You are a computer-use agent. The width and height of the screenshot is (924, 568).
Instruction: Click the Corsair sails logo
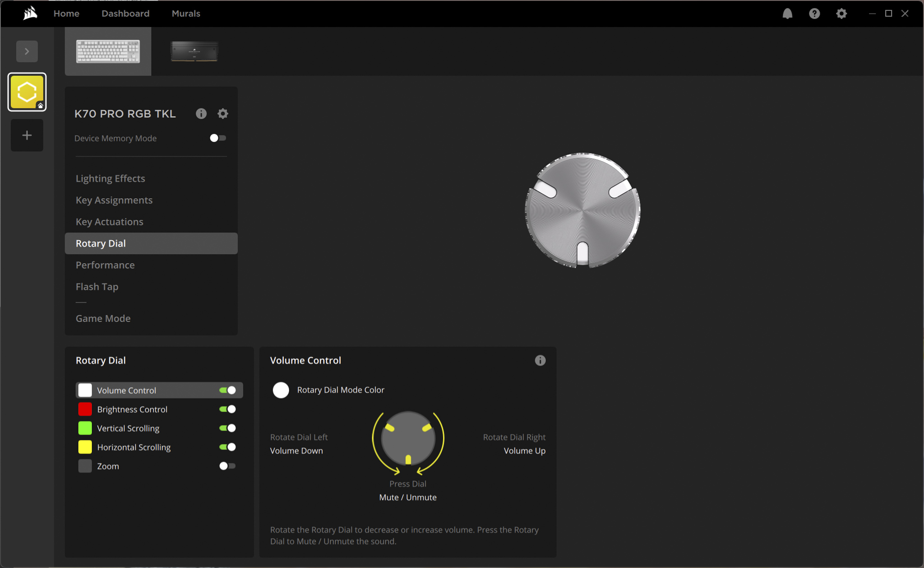pos(30,13)
